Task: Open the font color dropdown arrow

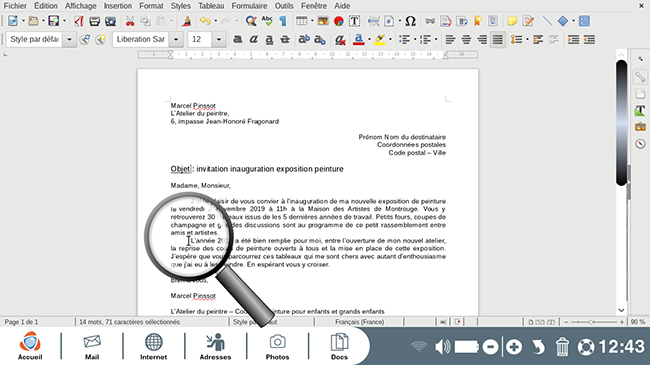Action: (369, 39)
